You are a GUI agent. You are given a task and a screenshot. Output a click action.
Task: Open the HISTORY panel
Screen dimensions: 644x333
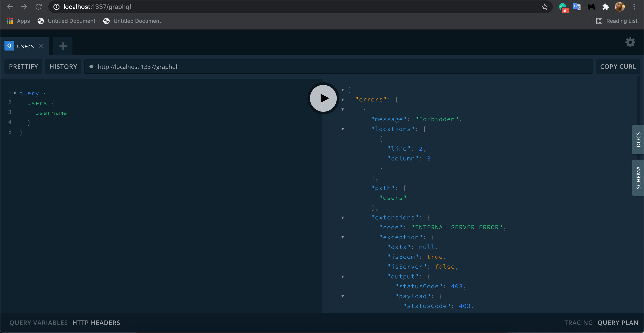[x=63, y=66]
